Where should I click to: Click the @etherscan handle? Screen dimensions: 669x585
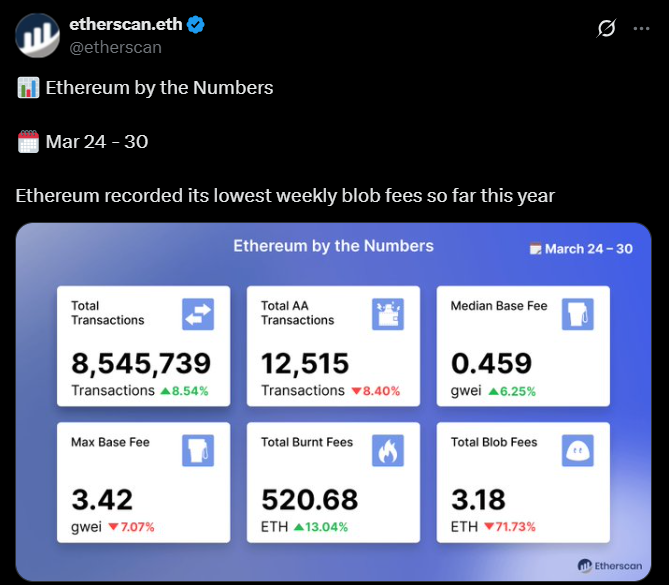[115, 47]
